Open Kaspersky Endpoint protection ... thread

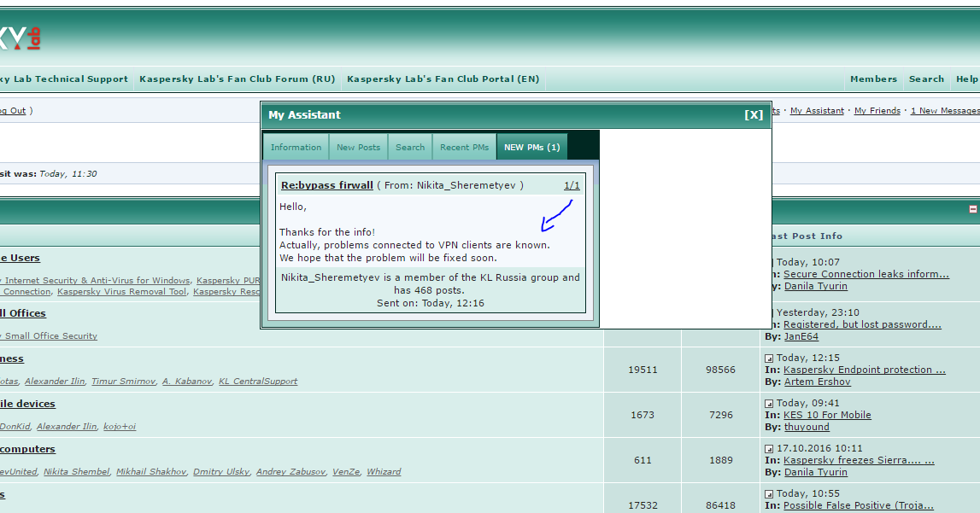tap(865, 370)
